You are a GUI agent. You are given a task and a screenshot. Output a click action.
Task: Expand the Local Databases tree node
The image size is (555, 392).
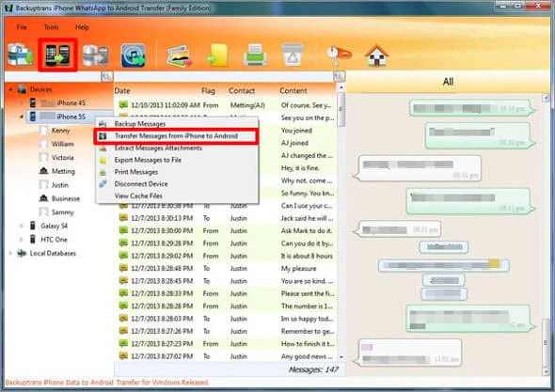point(10,253)
